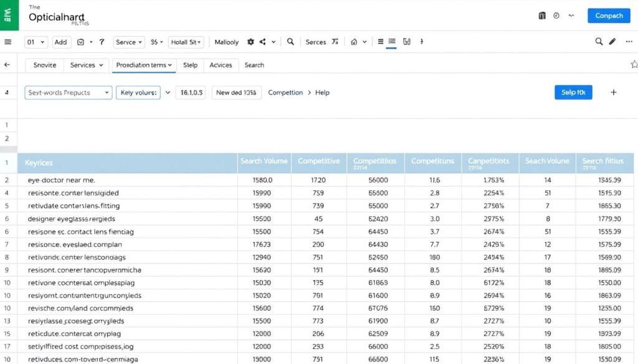Click the gear settings icon in toolbar
Screen dimensions: 638x364
pos(250,42)
